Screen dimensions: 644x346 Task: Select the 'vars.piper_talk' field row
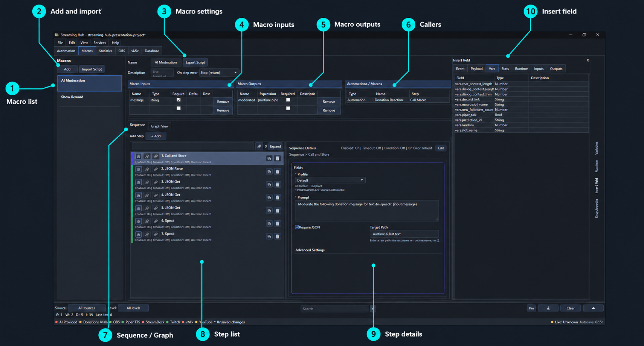coord(521,115)
